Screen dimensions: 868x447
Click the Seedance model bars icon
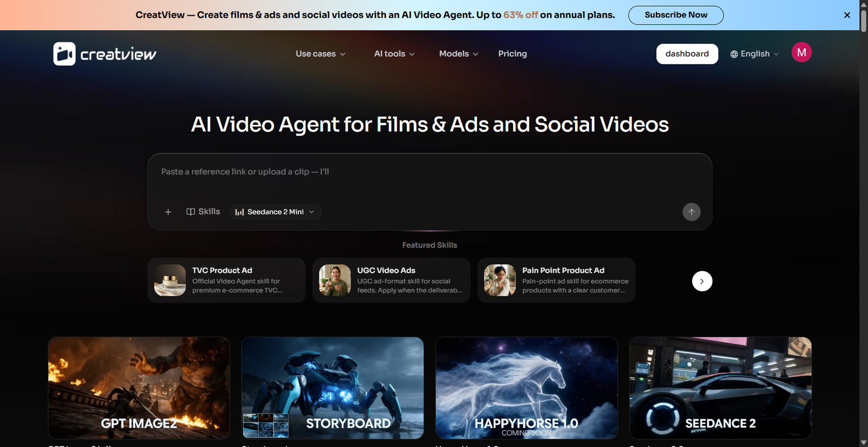pyautogui.click(x=239, y=212)
